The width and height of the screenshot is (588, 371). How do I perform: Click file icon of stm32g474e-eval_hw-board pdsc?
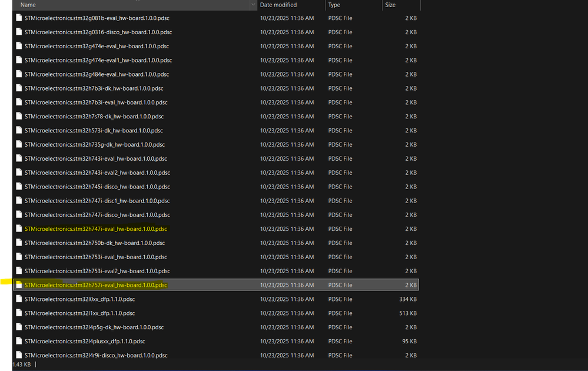tap(19, 46)
